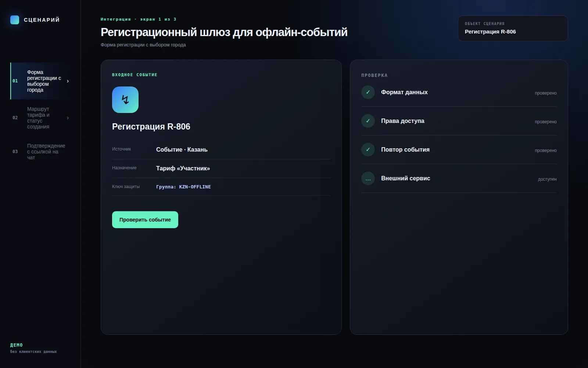Click the Источник field label

121,149
